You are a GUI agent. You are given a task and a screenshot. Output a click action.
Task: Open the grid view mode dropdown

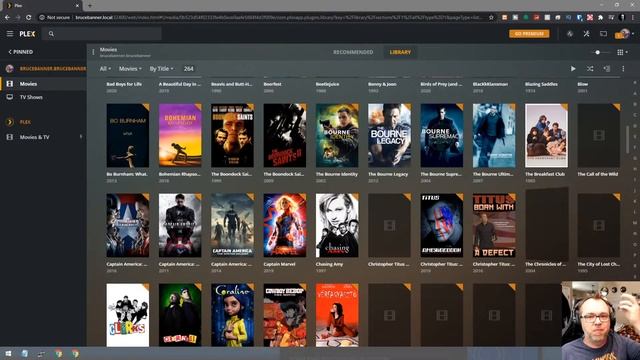pos(622,52)
